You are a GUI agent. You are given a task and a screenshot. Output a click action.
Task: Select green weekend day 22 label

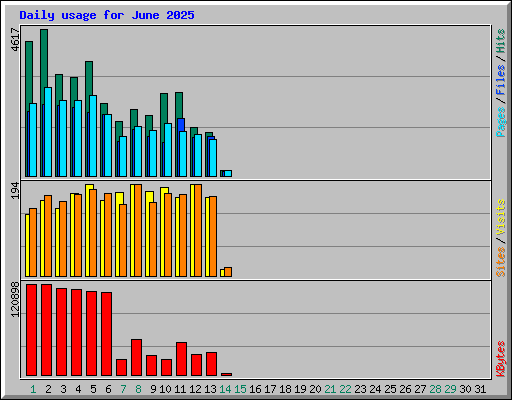coord(345,389)
